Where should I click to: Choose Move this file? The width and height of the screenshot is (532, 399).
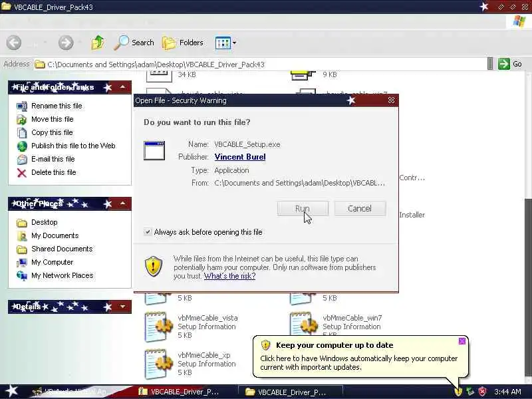pyautogui.click(x=53, y=119)
